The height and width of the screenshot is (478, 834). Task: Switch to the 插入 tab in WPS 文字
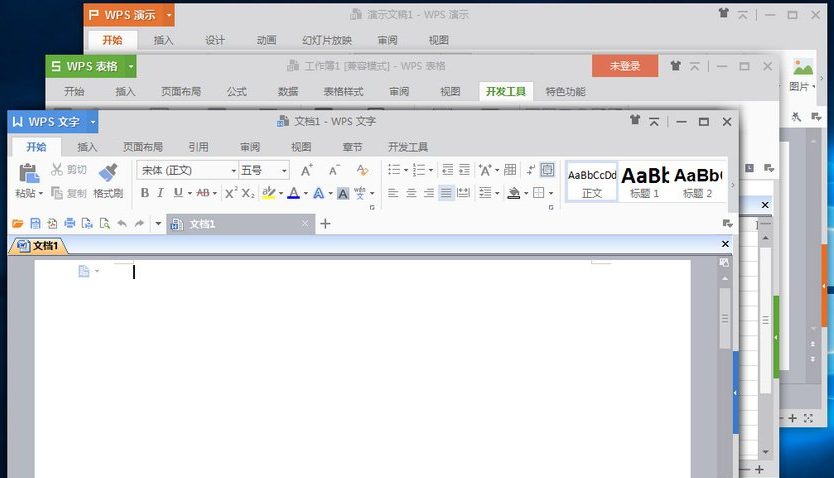(x=87, y=147)
